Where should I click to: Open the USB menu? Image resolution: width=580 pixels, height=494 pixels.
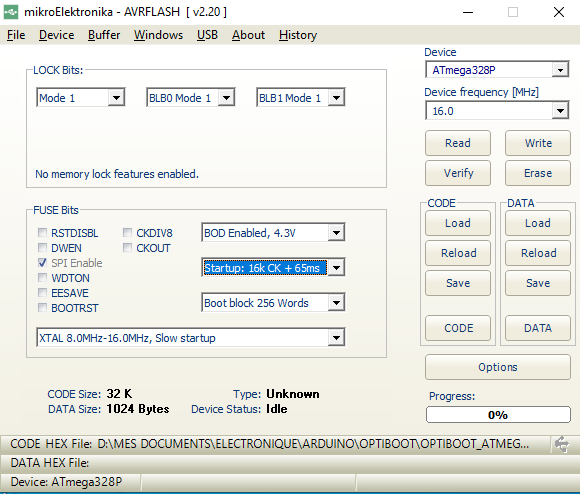click(207, 35)
